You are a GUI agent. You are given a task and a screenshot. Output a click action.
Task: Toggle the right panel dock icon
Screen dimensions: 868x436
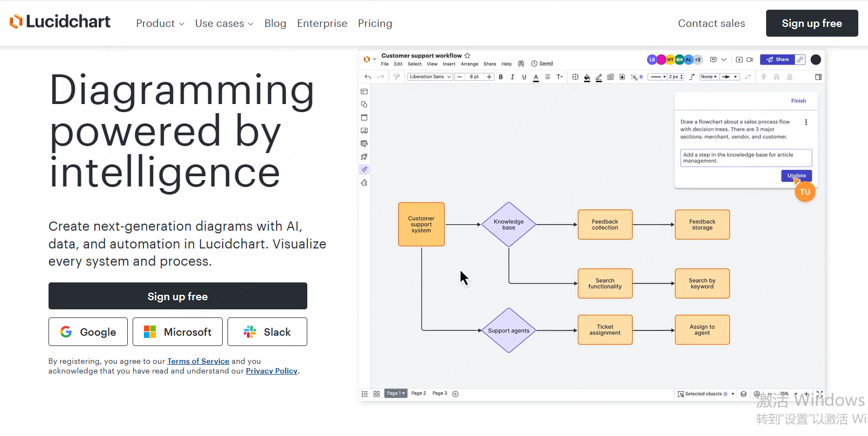[x=818, y=77]
